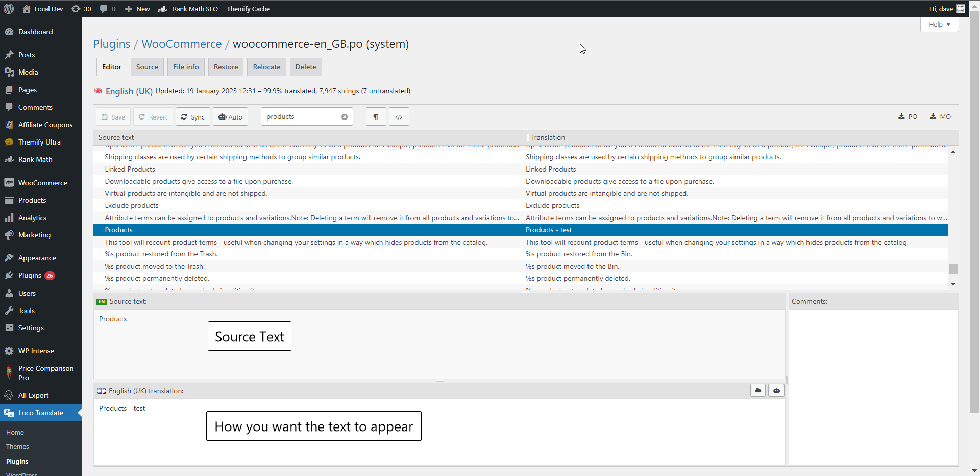The width and height of the screenshot is (980, 476).
Task: Download the MO file
Action: (940, 116)
